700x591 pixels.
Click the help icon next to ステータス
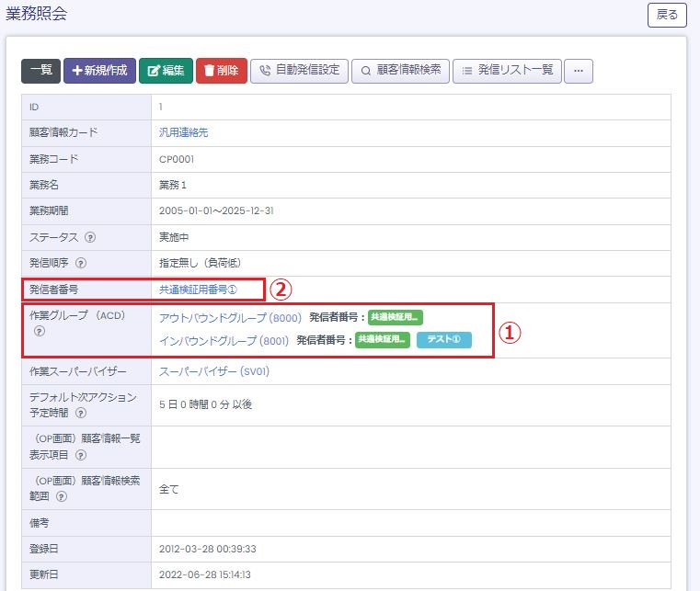tap(91, 237)
